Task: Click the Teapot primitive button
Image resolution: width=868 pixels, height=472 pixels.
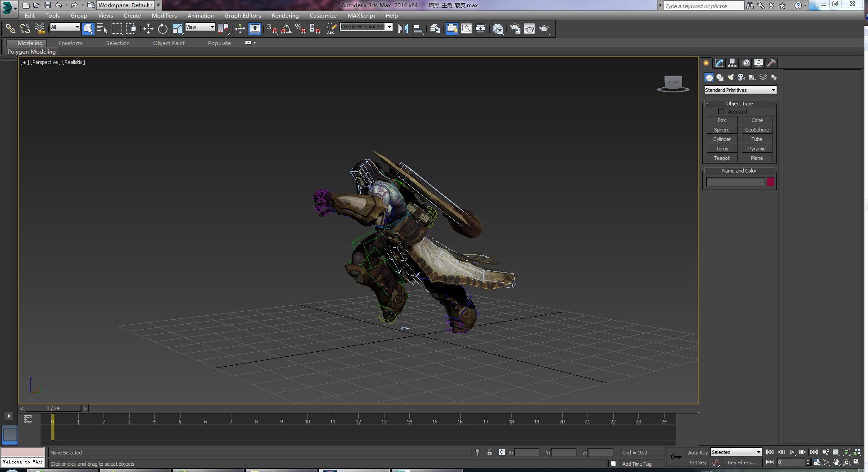Action: pos(722,158)
